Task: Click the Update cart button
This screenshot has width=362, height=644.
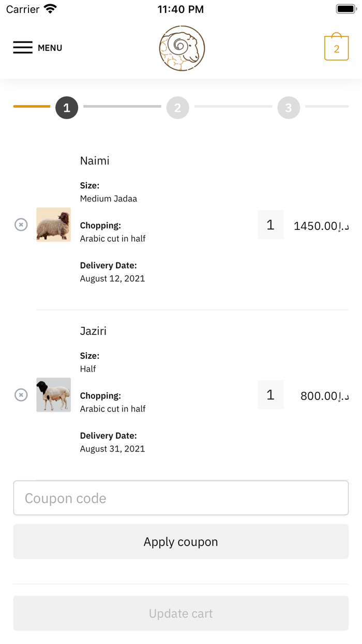Action: [181, 613]
